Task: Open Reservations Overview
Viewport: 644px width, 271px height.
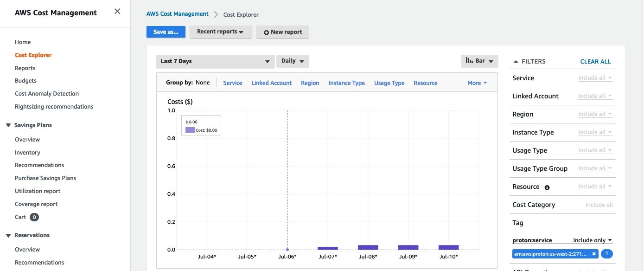Action: point(27,250)
